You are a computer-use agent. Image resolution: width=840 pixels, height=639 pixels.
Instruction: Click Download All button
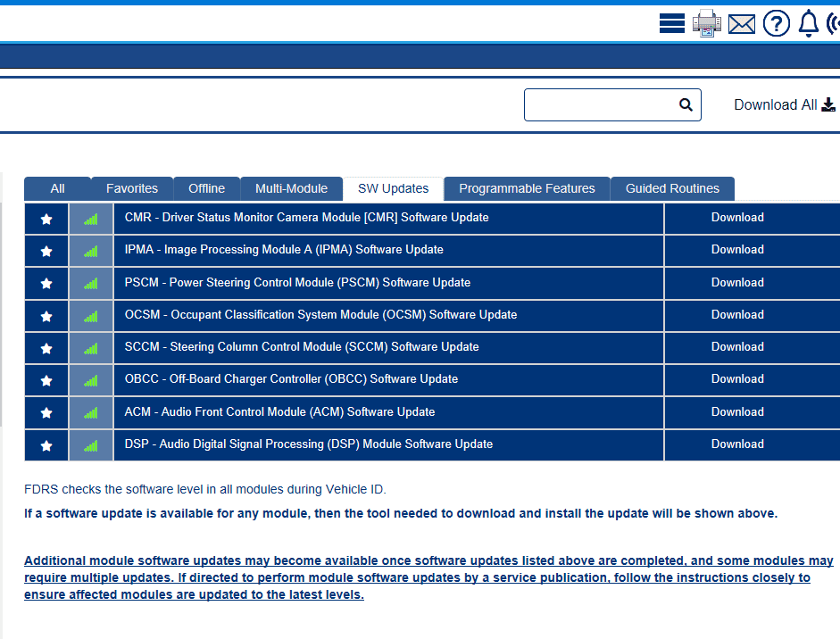[784, 104]
